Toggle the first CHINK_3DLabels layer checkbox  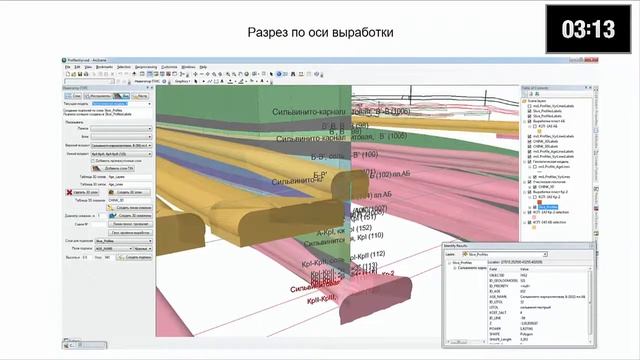click(529, 142)
